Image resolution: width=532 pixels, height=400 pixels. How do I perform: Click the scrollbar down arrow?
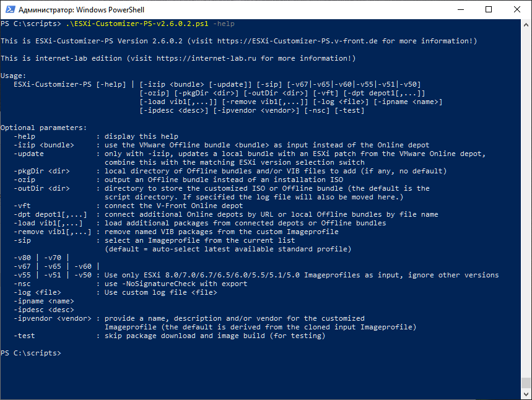526,394
